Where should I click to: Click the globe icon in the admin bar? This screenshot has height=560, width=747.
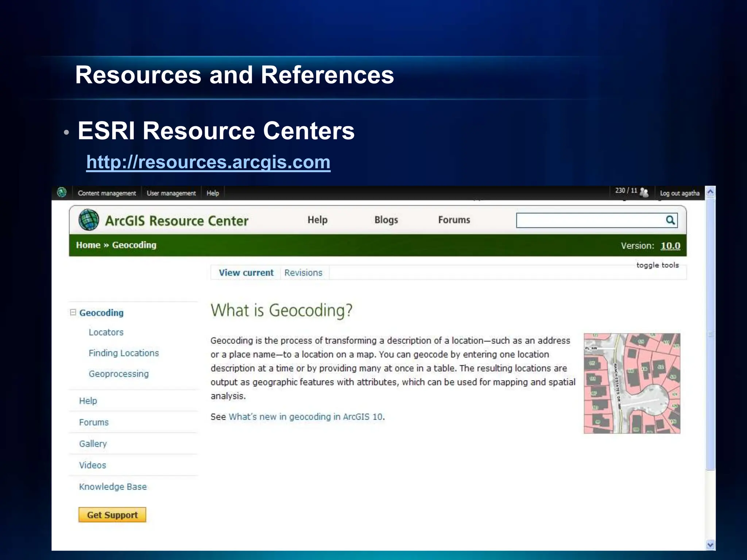[x=62, y=192]
